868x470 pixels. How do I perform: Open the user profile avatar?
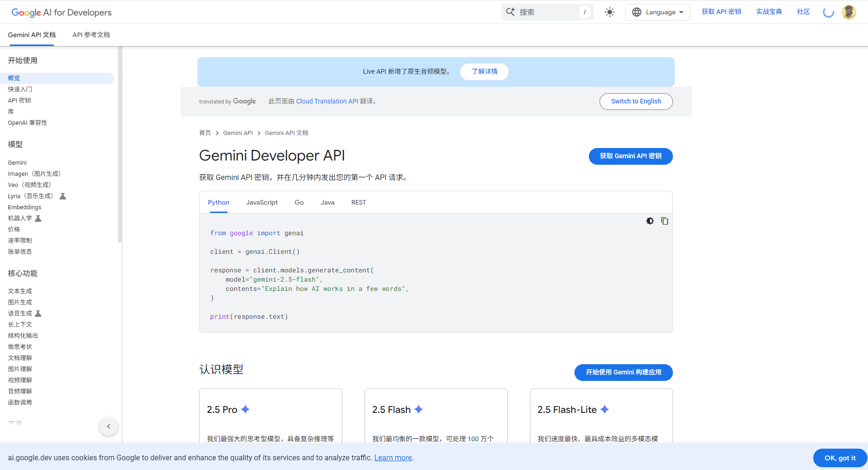coord(849,12)
